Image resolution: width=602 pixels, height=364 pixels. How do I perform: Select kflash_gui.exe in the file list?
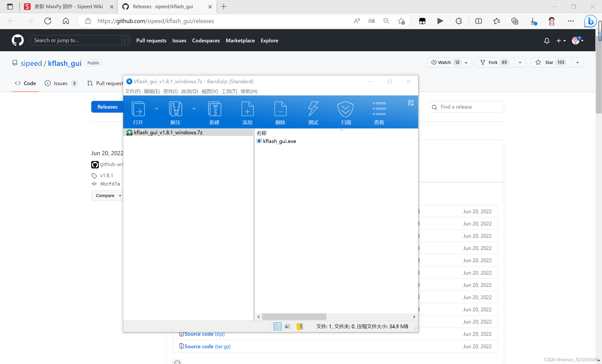(279, 141)
